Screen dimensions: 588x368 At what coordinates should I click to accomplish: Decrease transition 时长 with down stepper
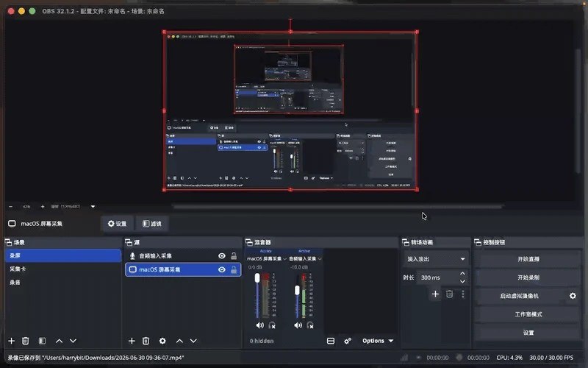point(462,281)
